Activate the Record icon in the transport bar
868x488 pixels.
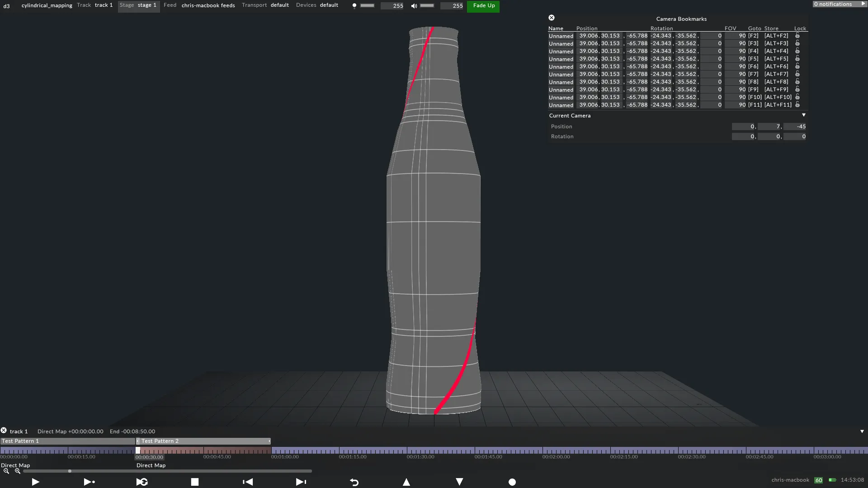512,482
